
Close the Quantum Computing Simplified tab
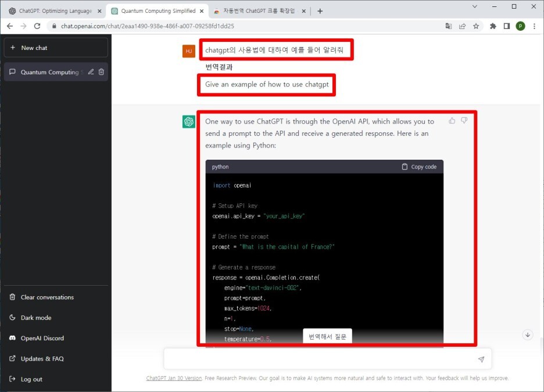pyautogui.click(x=202, y=11)
